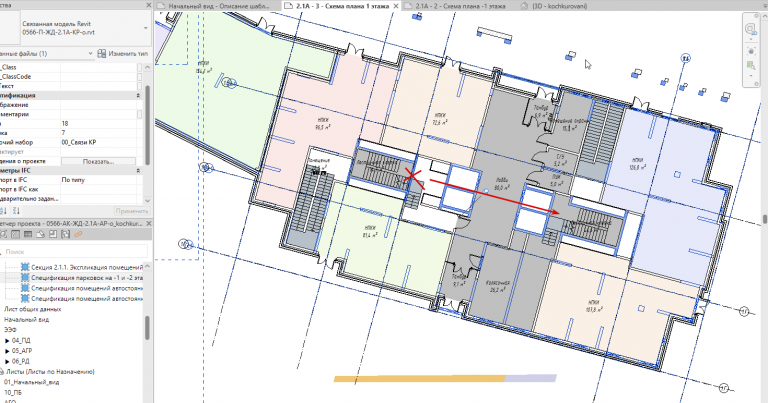Open zoom options dropdown arrow
This screenshot has width=768, height=403.
pyautogui.click(x=751, y=76)
